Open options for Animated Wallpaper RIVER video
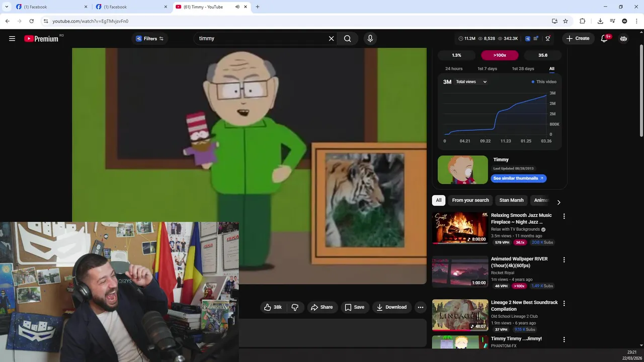644x362 pixels. (564, 260)
